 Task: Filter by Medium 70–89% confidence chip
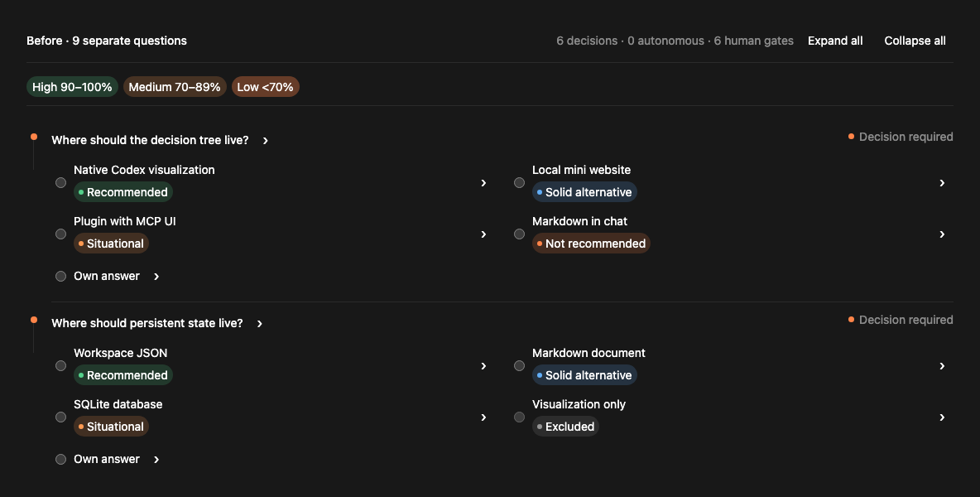(x=175, y=87)
